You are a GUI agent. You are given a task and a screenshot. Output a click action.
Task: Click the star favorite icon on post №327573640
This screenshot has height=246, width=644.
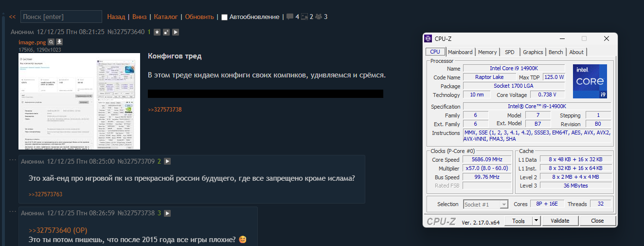[157, 32]
